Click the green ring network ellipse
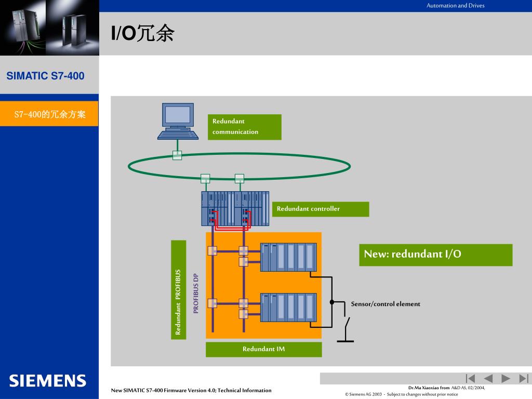532x399 pixels. pyautogui.click(x=239, y=166)
